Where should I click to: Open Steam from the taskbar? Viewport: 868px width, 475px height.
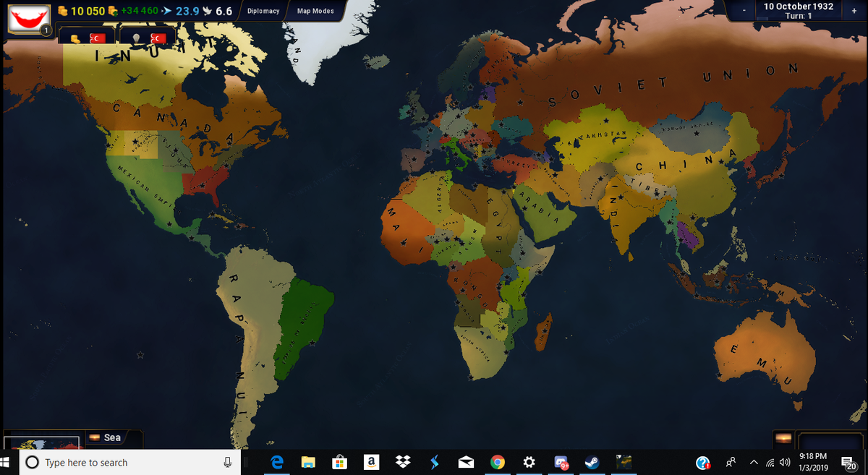592,462
